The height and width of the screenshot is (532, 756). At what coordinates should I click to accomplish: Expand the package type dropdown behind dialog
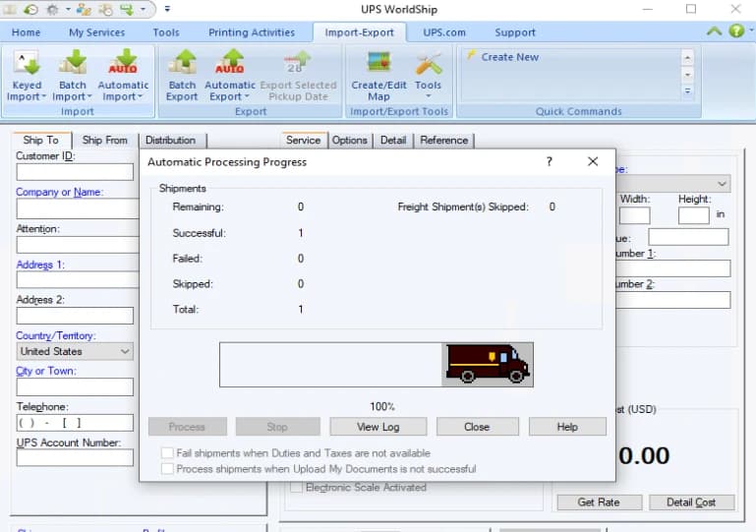[x=722, y=184]
